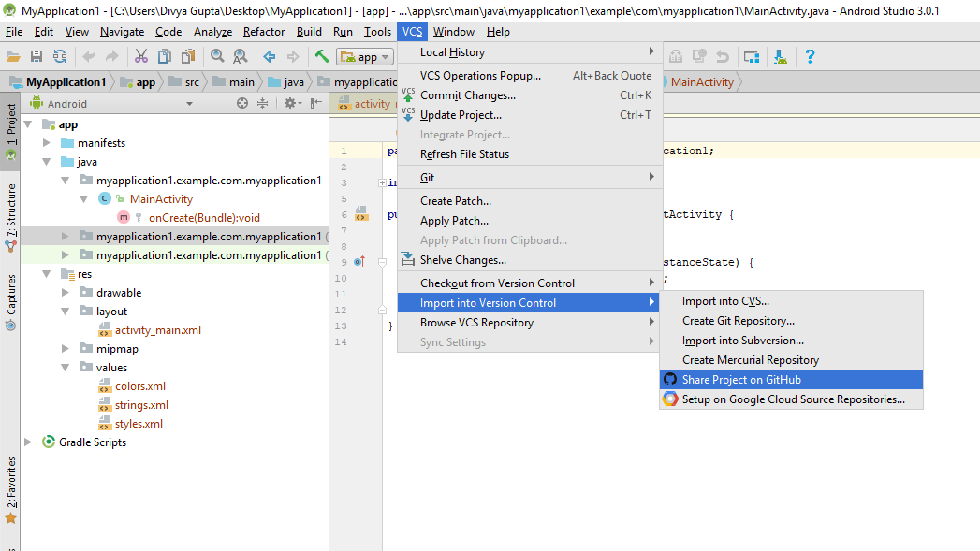Select Import into Subversion option
This screenshot has height=551, width=980.
tap(791, 341)
